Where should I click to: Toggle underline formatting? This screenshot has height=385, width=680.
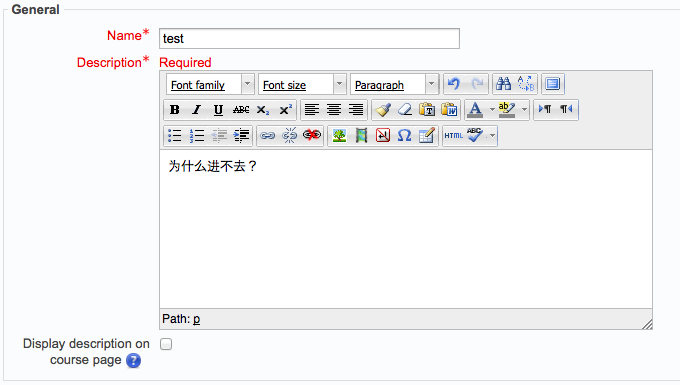[x=218, y=110]
